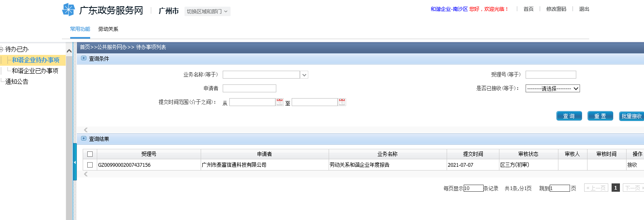Screen dimensions: 644x220
Task: Click 接收 in the table row
Action: click(x=632, y=165)
